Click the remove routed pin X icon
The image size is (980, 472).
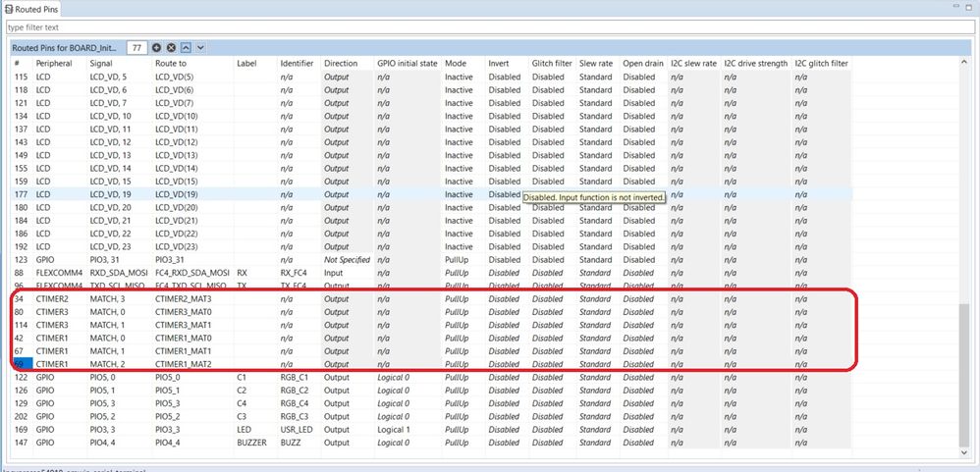point(171,47)
